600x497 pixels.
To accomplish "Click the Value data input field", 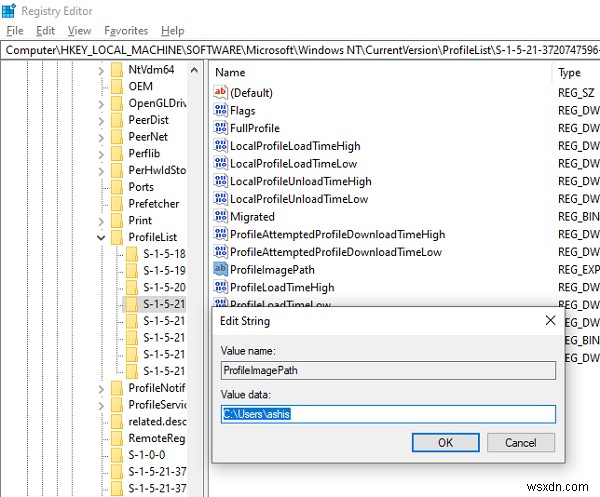I will pos(388,414).
